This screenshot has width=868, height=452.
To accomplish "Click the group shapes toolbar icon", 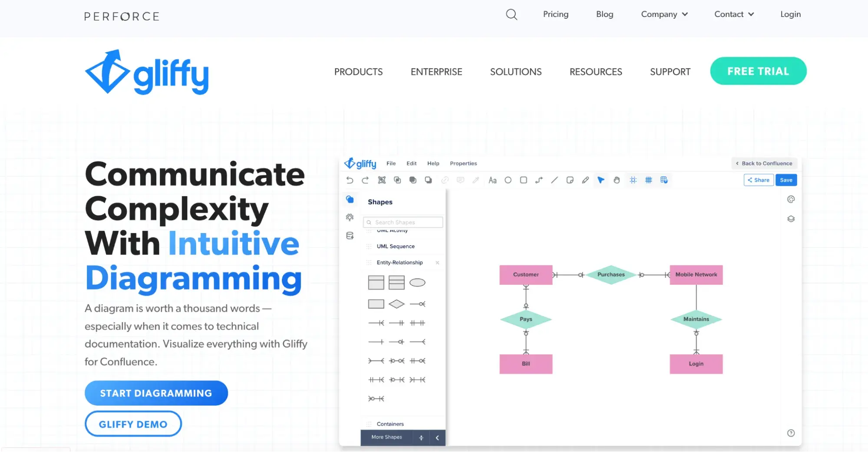I will (382, 180).
